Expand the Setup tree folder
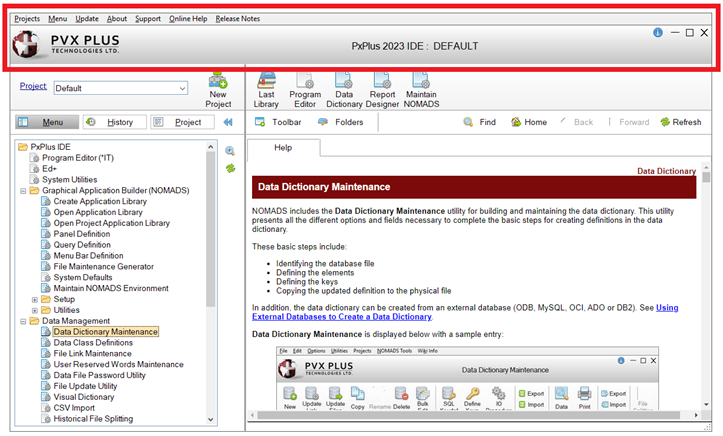 35,299
